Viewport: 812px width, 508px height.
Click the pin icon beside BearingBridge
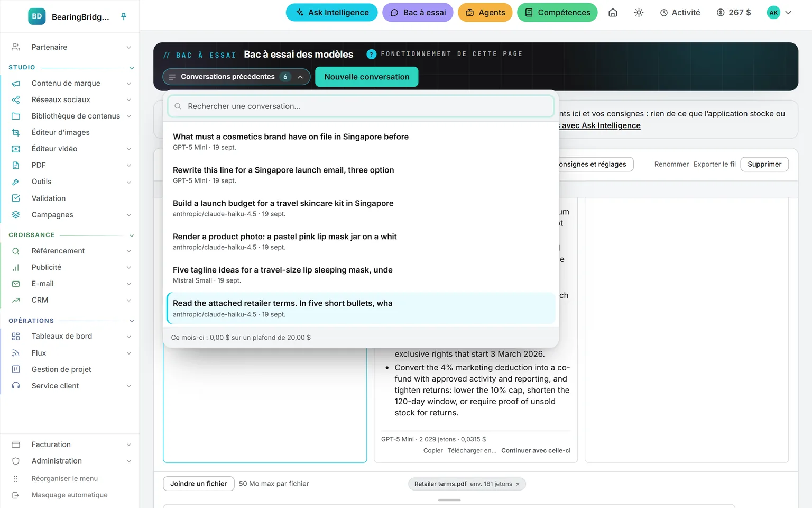coord(124,16)
